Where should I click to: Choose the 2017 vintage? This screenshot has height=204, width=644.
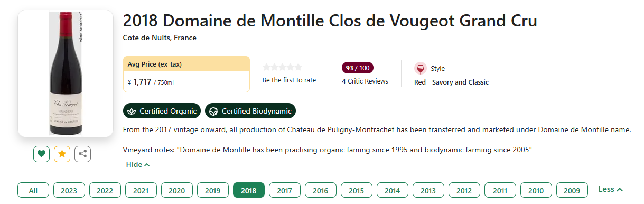coord(285,190)
